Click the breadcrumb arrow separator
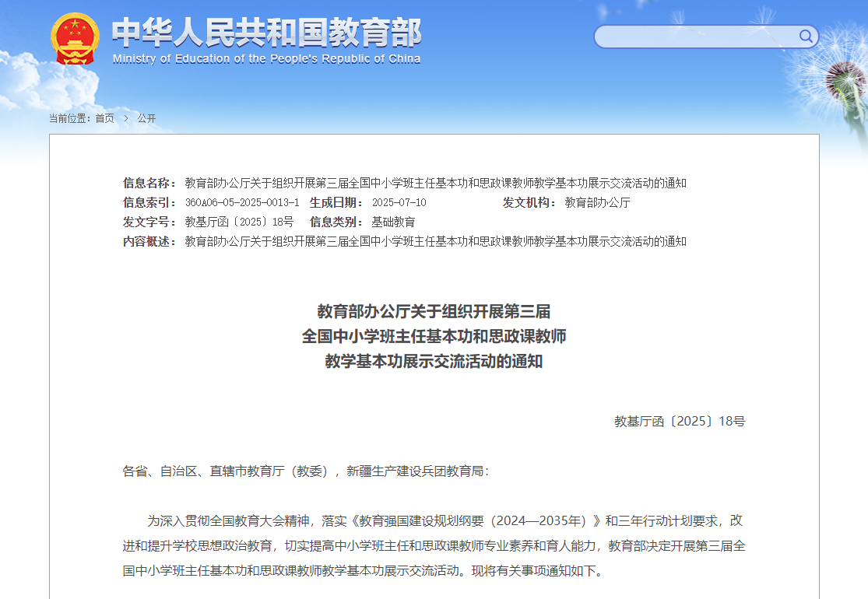The image size is (868, 599). (125, 118)
